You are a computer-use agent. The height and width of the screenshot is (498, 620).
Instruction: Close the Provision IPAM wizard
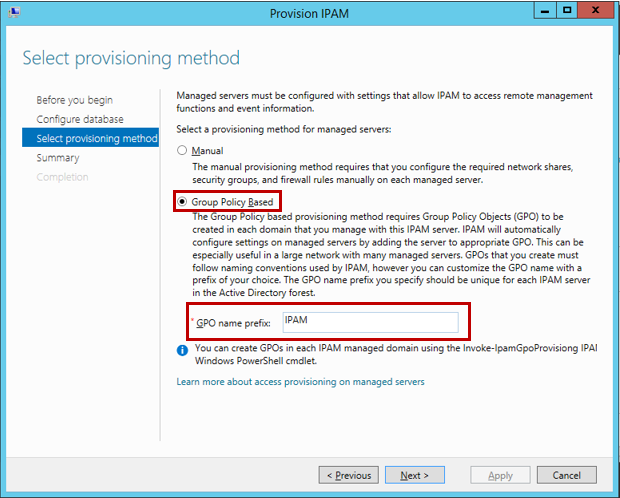(x=598, y=11)
